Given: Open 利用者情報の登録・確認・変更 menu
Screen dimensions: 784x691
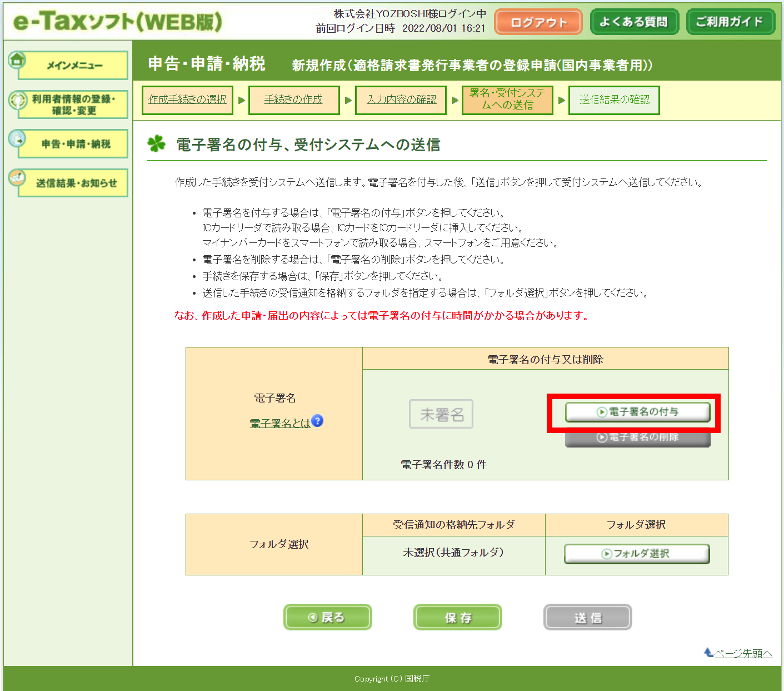Looking at the screenshot, I should coord(74,105).
